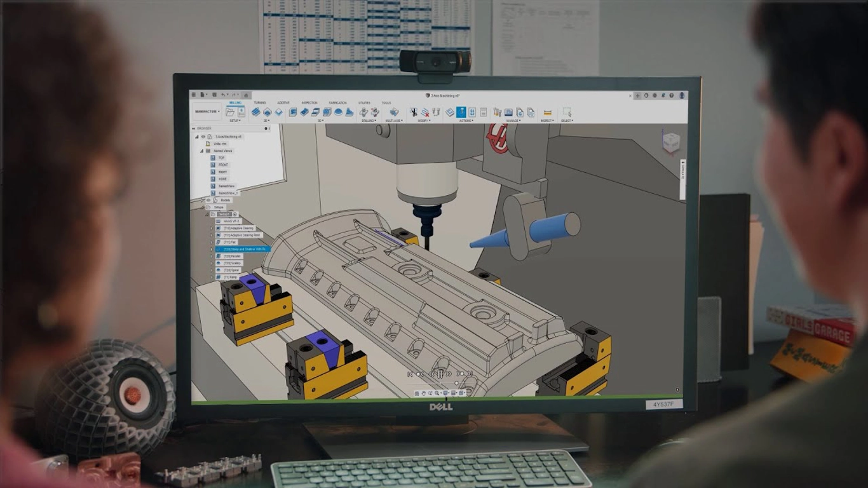
Task: Create a new Setup with the folder icon
Action: pyautogui.click(x=230, y=112)
